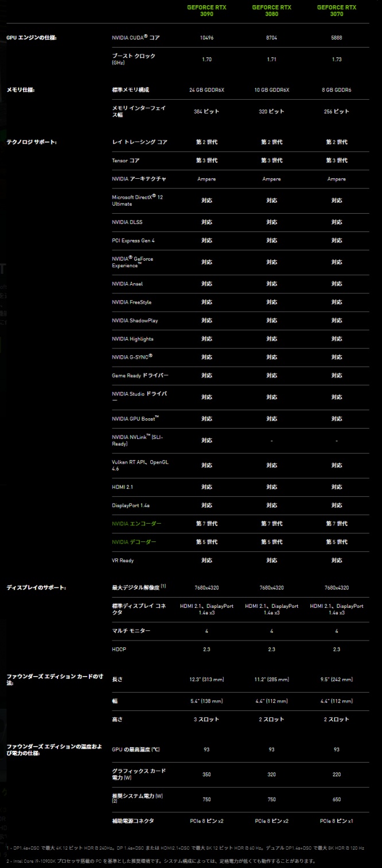Select the length value 11.2" (285 mm)
This screenshot has width=382, height=868.
point(271,679)
